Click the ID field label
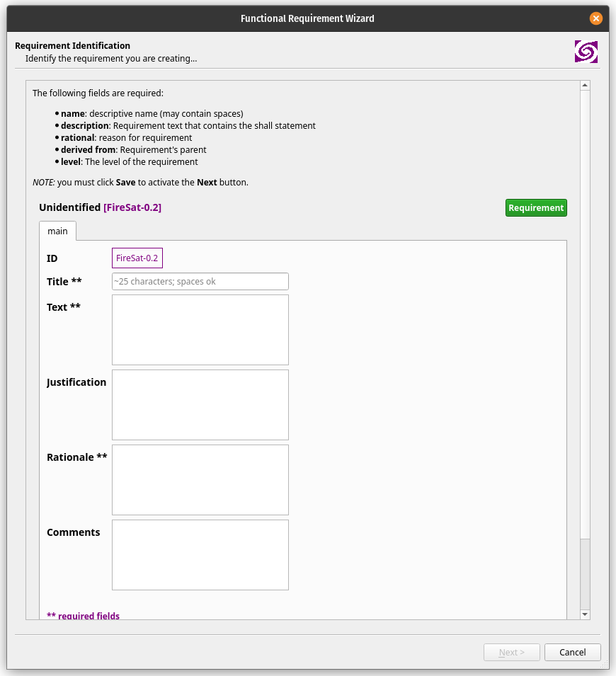Viewport: 616px width, 676px height. tap(52, 258)
